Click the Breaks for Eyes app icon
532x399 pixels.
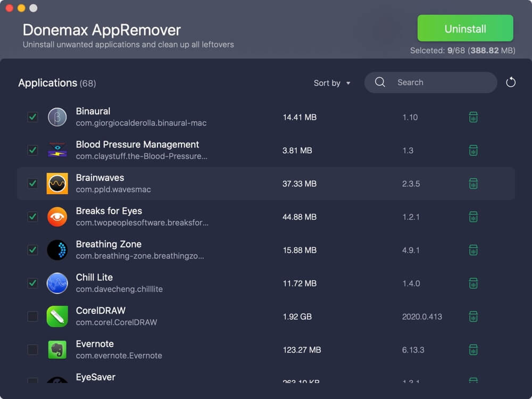coord(57,217)
